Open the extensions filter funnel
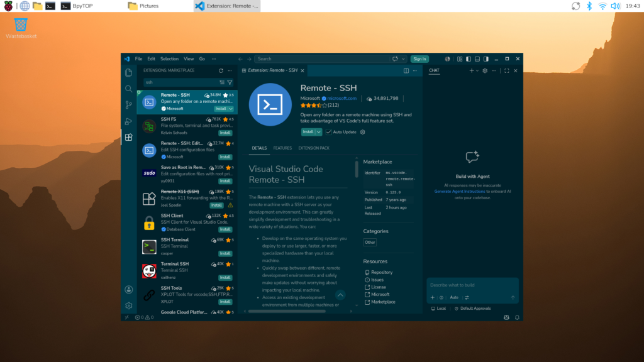This screenshot has width=644, height=362. coord(230,82)
